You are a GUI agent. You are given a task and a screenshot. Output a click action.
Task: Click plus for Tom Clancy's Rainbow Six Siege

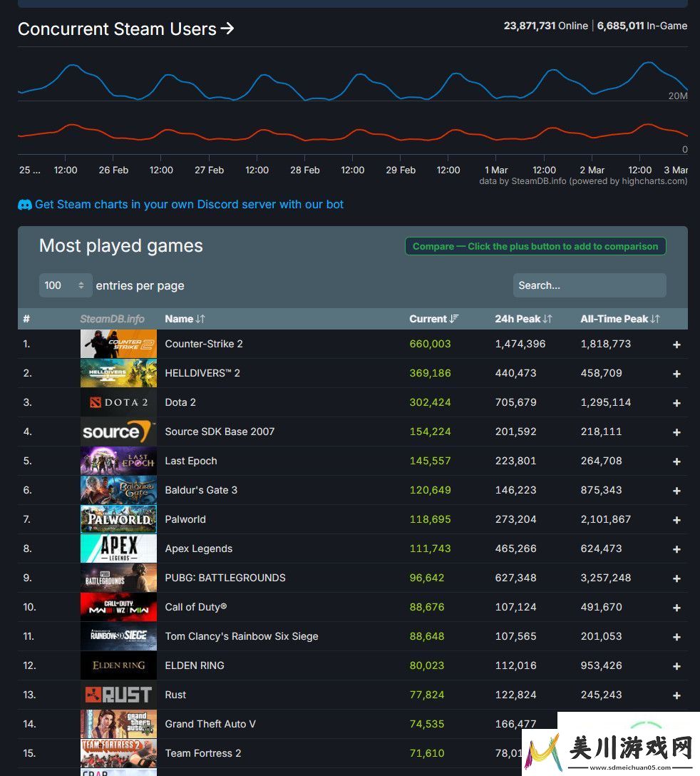676,636
